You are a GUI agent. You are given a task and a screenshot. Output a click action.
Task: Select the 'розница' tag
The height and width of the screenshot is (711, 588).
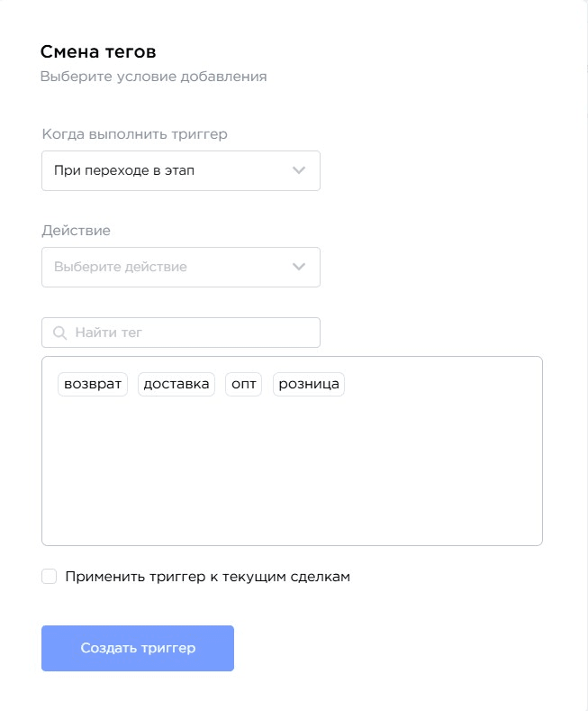[309, 384]
